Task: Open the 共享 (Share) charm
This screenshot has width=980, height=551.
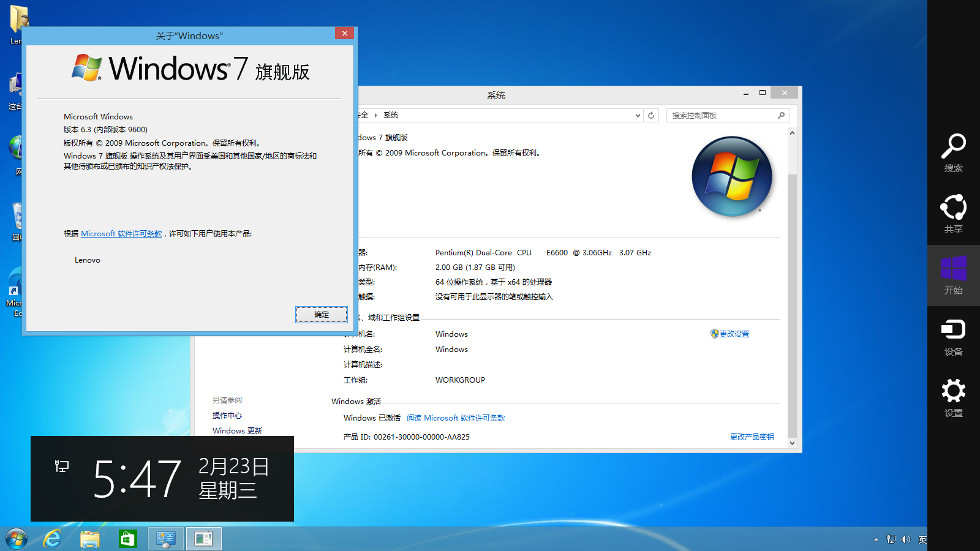Action: pyautogui.click(x=953, y=214)
